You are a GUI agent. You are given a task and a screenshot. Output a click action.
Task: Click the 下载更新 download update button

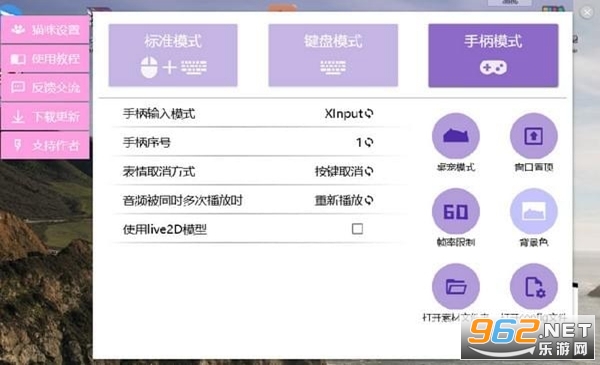tap(45, 116)
